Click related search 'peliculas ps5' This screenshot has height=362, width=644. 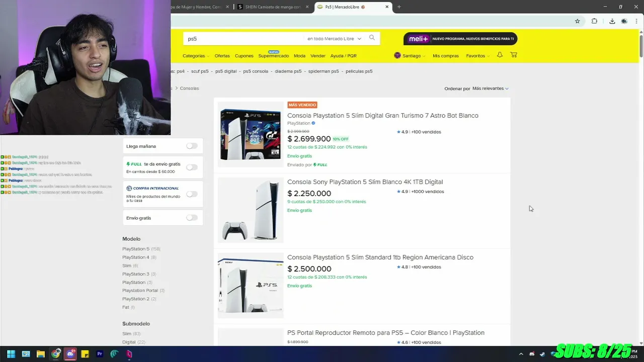pos(359,71)
